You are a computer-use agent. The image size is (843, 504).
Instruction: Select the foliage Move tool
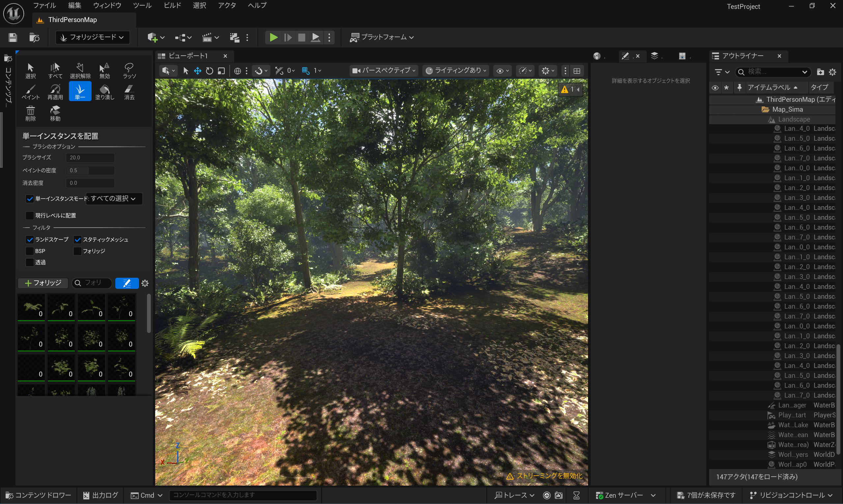coord(55,113)
